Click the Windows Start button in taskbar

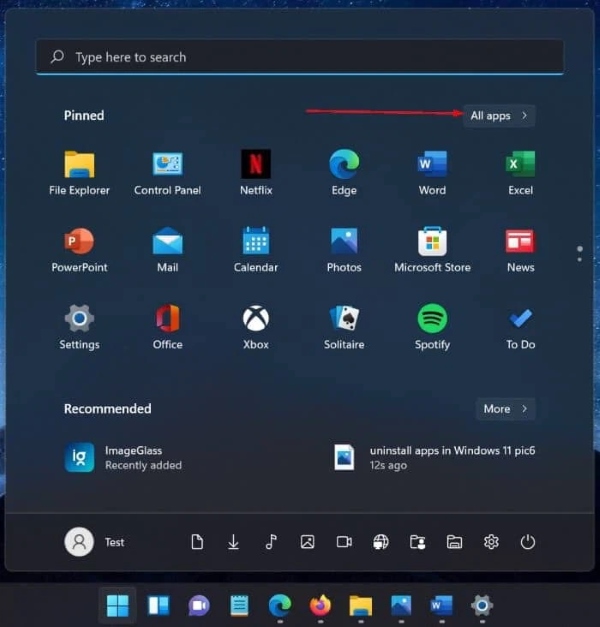click(118, 605)
